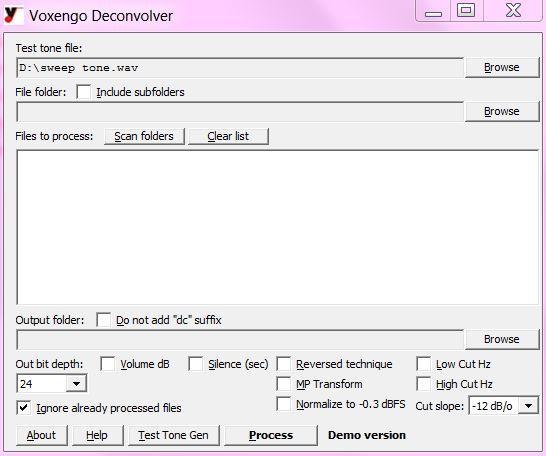Click the Scan folders button
Viewport: 546px width, 456px height.
[144, 136]
